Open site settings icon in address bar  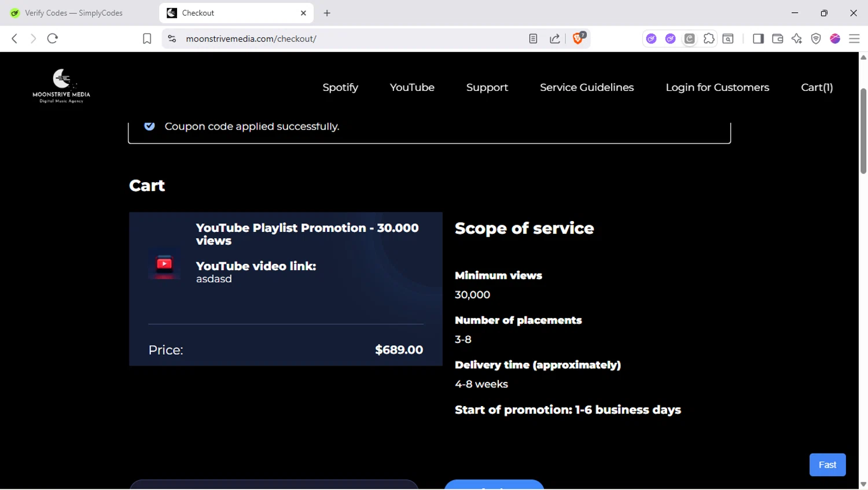172,39
